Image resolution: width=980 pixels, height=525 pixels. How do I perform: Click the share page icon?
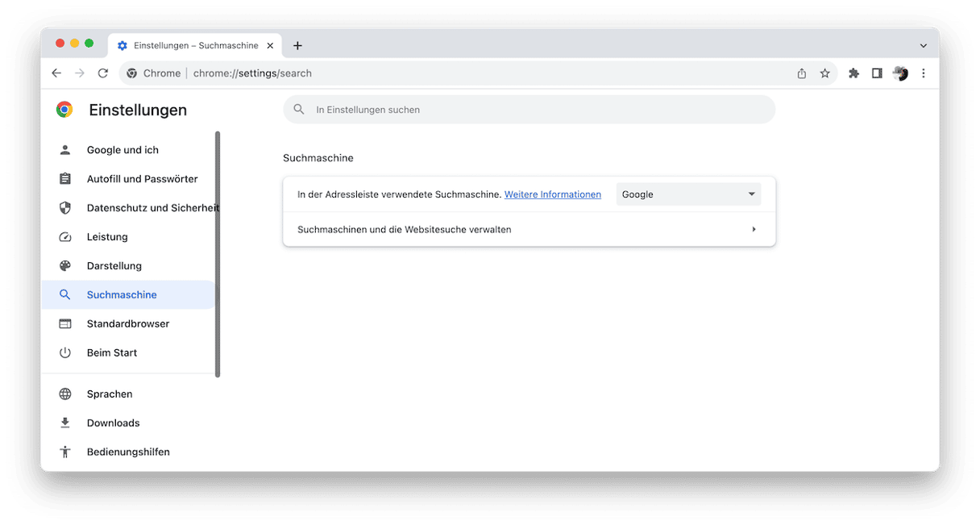pos(801,73)
